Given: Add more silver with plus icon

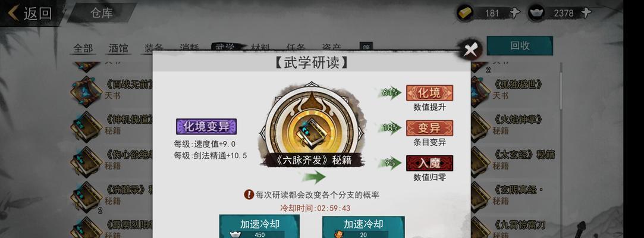Looking at the screenshot, I should tap(587, 12).
